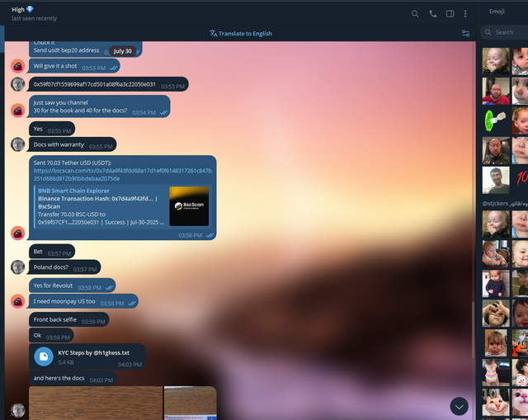Click the avatar beside 'Docs with warranty'
528x420 pixels.
(18, 144)
